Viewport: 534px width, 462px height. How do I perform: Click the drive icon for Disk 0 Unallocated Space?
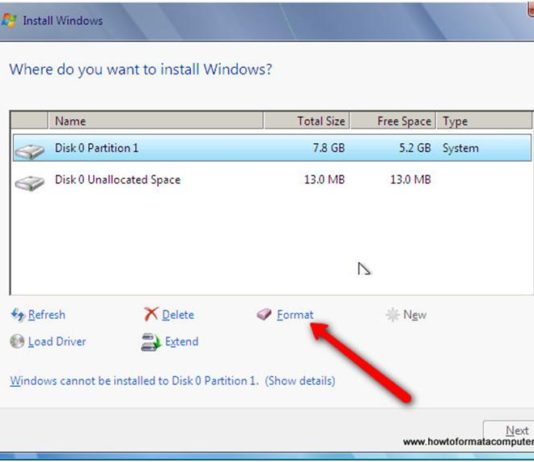click(x=30, y=183)
